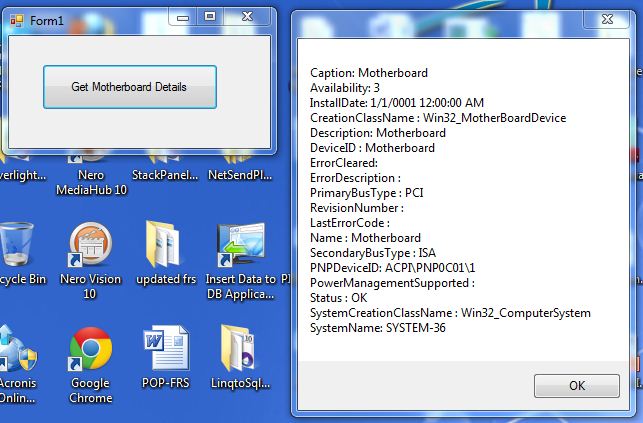Click the SecondaryBusType : ISA line
This screenshot has height=423, width=643.
pos(373,253)
